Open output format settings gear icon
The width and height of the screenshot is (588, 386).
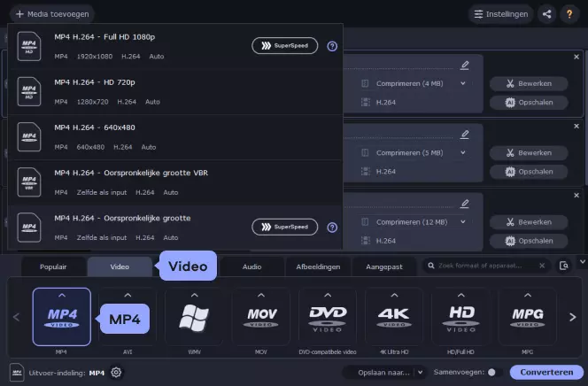pos(116,373)
